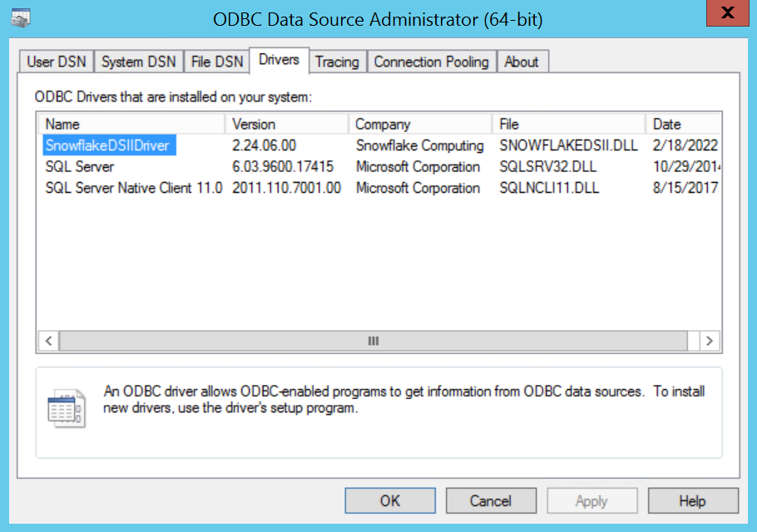Click the Help button
Screen dimensions: 757x532
(x=692, y=500)
